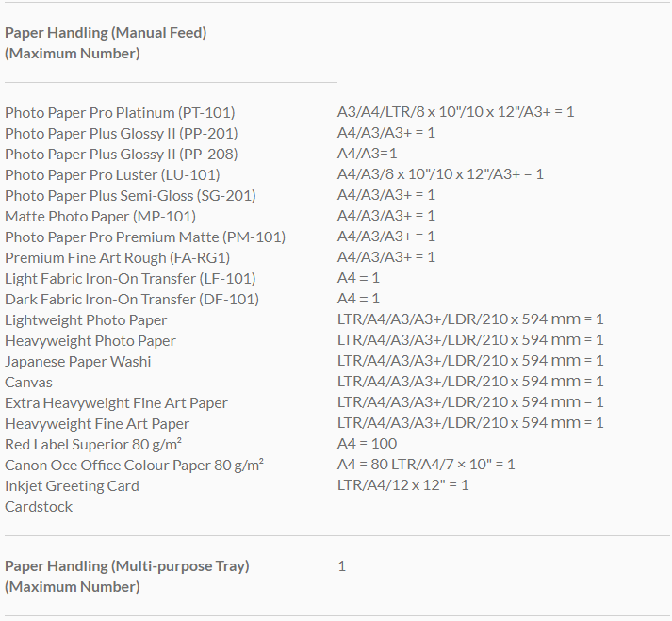Viewport: 672px width, 621px height.
Task: Click Light Fabric Iron-On Transfer (LF-101) label
Action: click(x=130, y=278)
